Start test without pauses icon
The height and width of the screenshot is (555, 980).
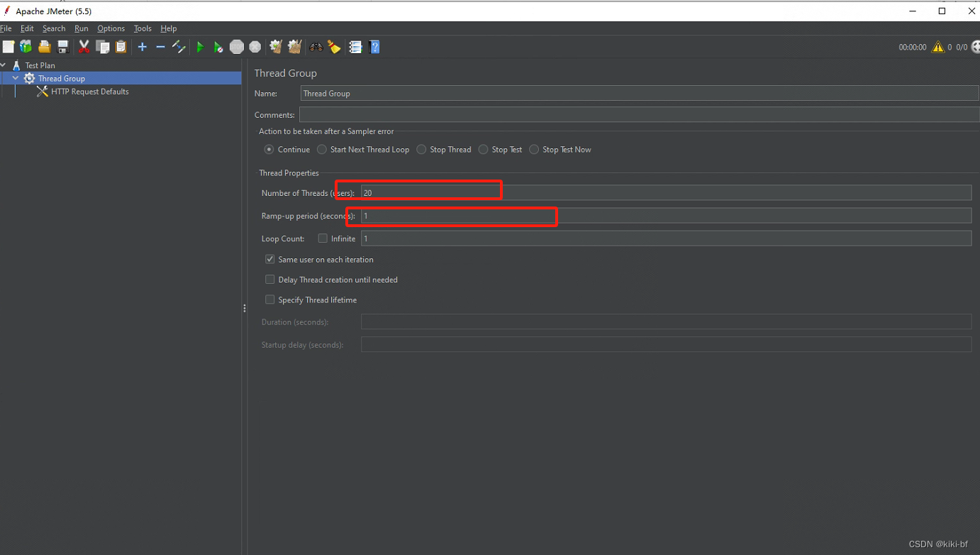tap(218, 47)
